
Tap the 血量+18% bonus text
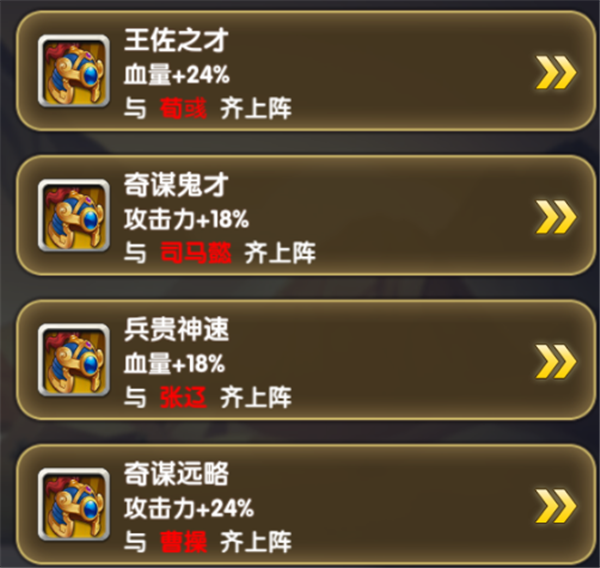(174, 363)
